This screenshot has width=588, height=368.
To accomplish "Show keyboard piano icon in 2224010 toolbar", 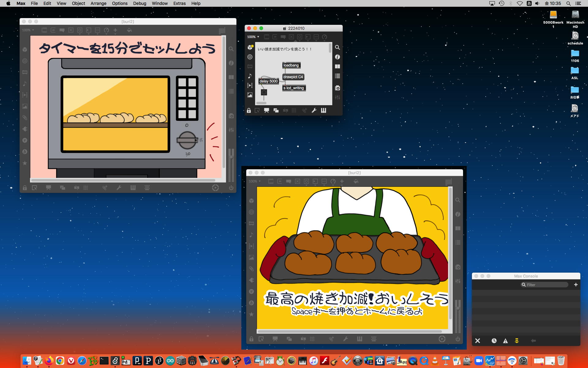I will click(x=323, y=110).
